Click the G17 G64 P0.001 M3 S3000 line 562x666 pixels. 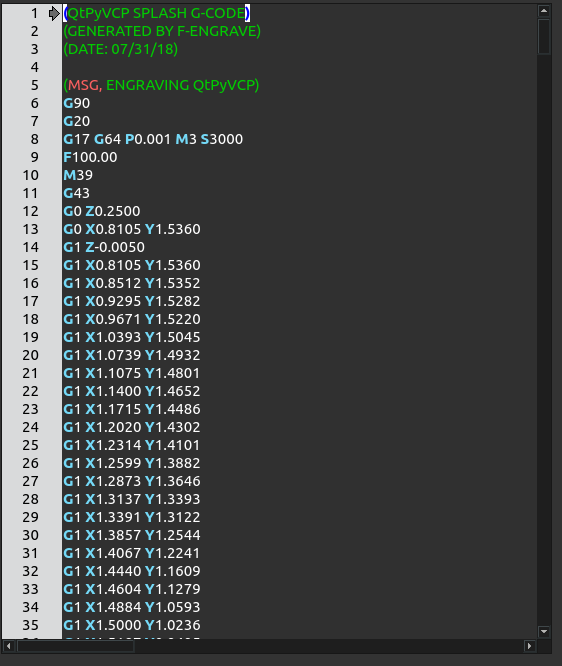coord(153,139)
